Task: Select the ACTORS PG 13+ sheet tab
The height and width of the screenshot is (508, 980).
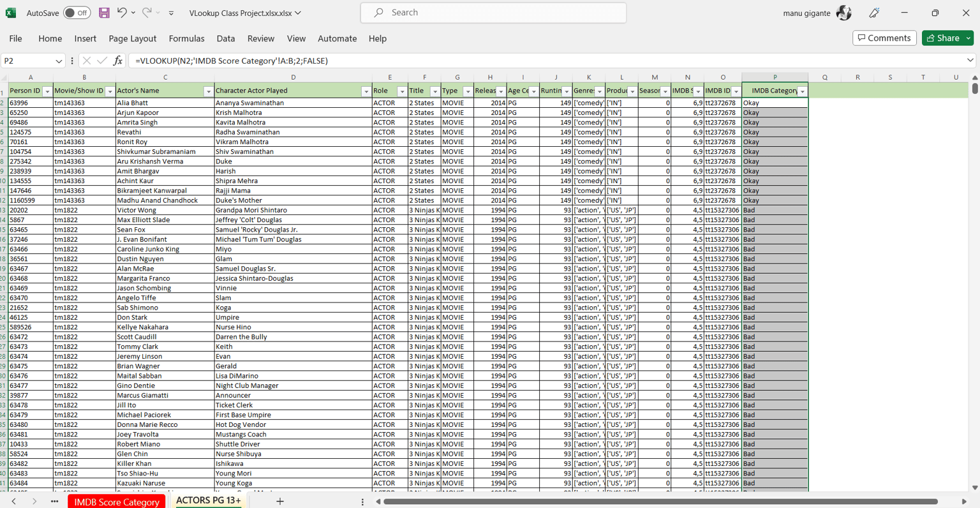Action: (x=209, y=501)
